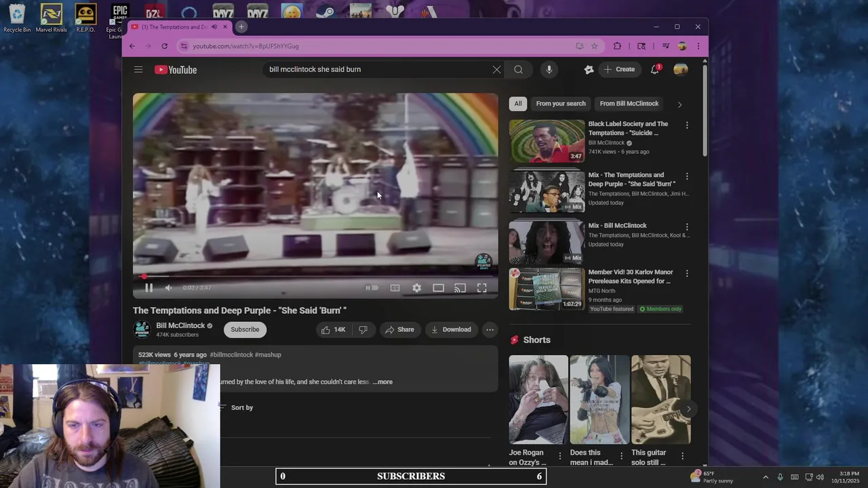868x488 pixels.
Task: Open the comments Sort by menu
Action: [x=237, y=407]
